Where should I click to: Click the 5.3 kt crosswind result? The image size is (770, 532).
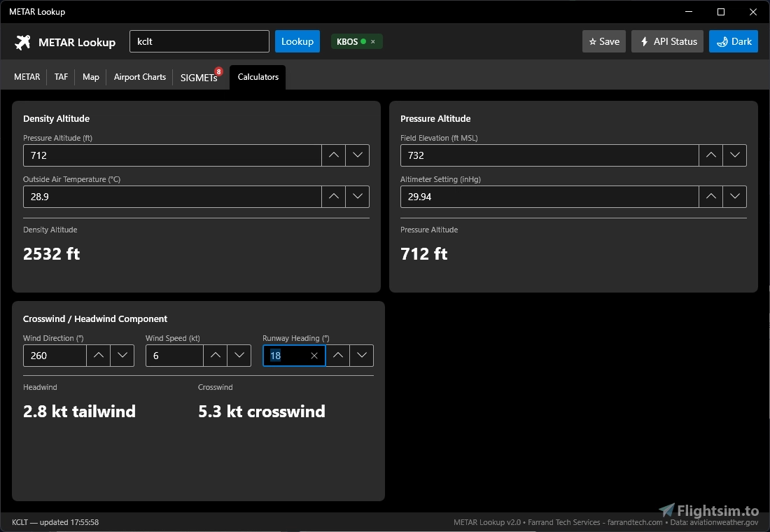click(262, 412)
